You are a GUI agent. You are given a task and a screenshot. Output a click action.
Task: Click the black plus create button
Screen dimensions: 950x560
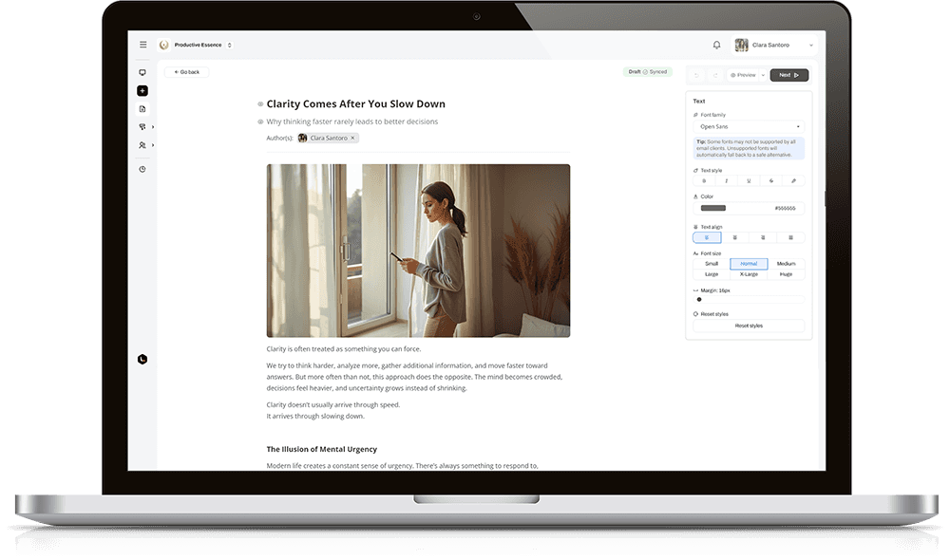(142, 91)
